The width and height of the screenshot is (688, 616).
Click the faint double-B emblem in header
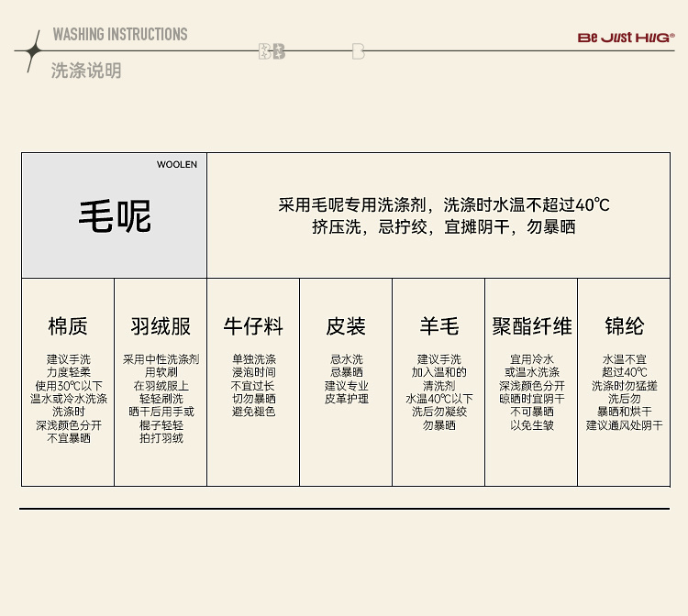[272, 51]
